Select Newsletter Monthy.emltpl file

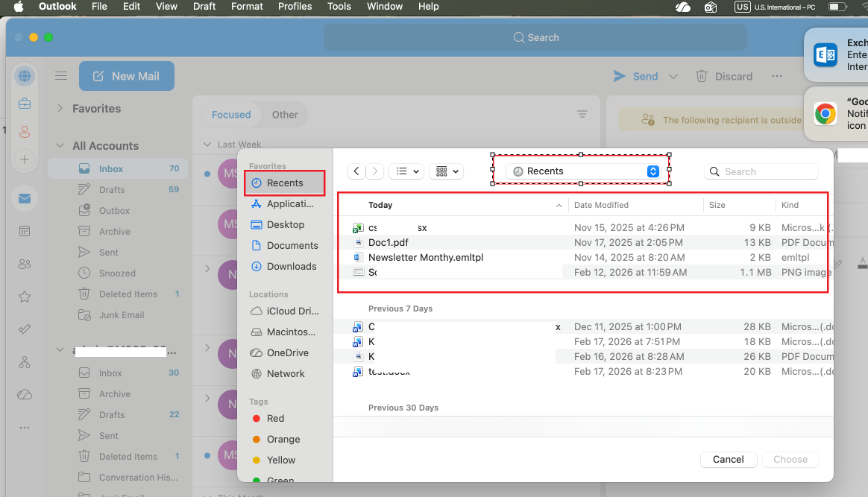tap(583, 258)
